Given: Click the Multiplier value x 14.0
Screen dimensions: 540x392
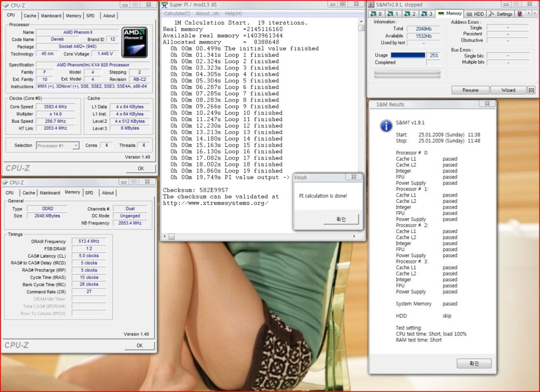Looking at the screenshot, I should pyautogui.click(x=55, y=114).
